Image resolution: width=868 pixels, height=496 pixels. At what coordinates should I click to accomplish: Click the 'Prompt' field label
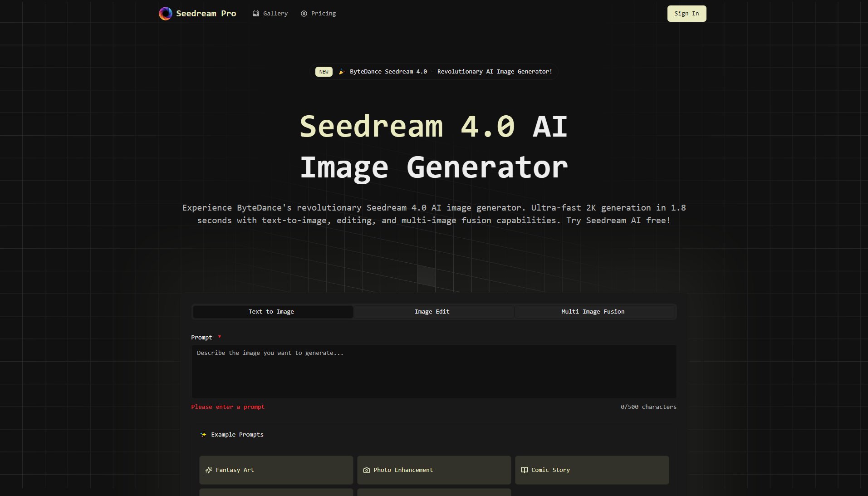tap(201, 338)
